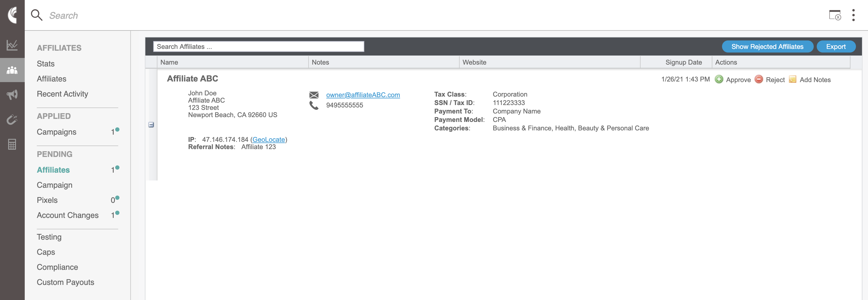This screenshot has height=300, width=868.
Task: Open the three-dot options menu at top right
Action: (853, 15)
